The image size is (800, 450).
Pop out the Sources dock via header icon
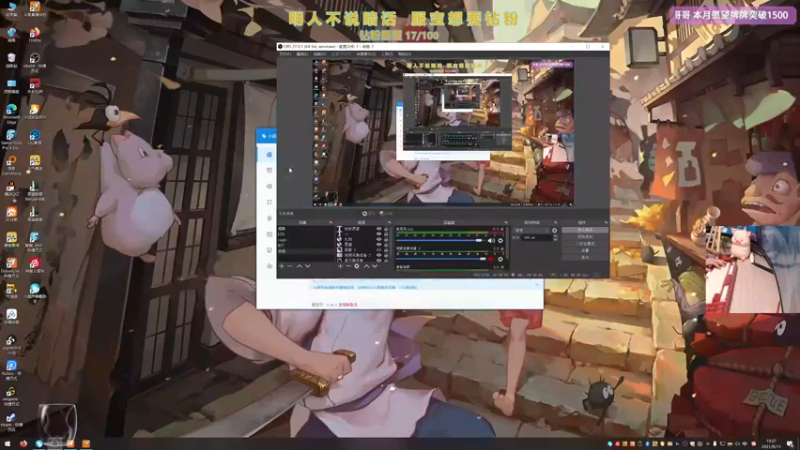point(389,222)
